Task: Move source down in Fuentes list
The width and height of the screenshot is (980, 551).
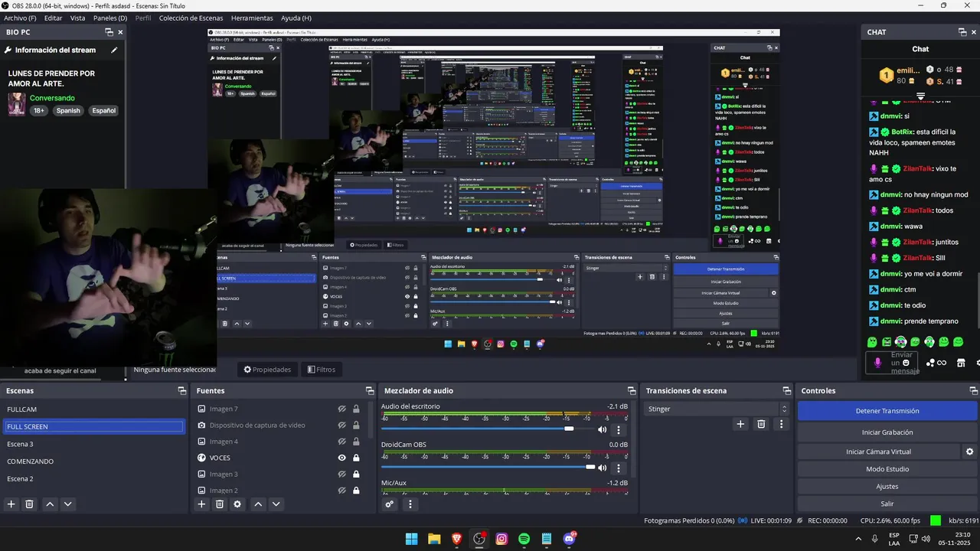Action: (276, 504)
